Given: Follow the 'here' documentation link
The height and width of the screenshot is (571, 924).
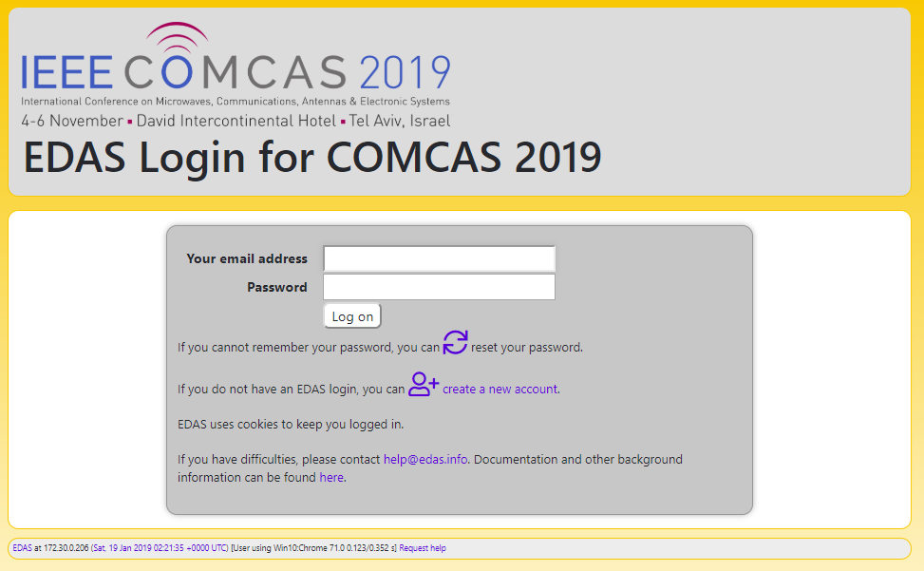Looking at the screenshot, I should 331,477.
